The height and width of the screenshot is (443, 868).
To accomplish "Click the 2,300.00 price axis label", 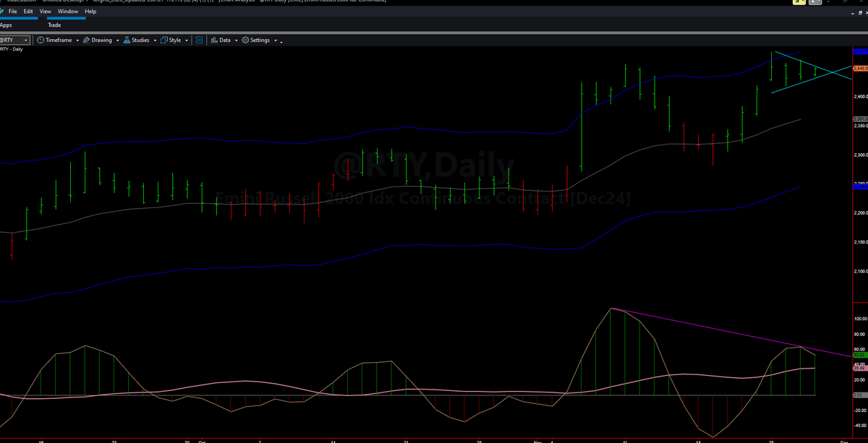I will [860, 155].
